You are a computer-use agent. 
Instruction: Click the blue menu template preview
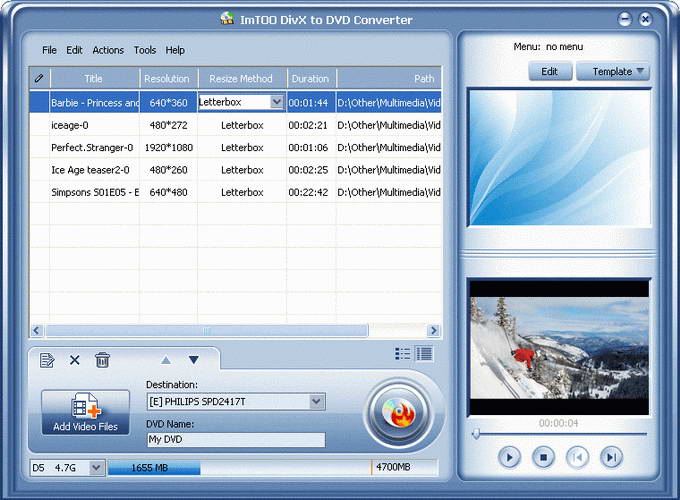[x=559, y=157]
